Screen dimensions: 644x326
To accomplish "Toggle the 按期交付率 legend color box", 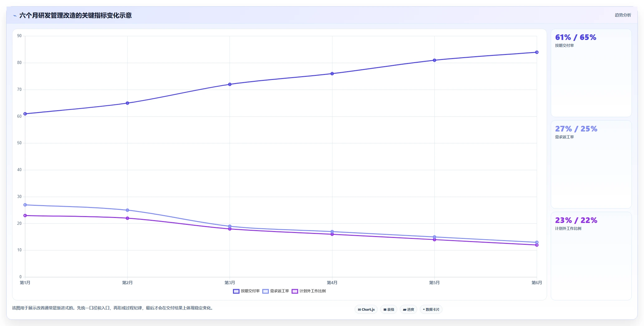I will tap(236, 291).
